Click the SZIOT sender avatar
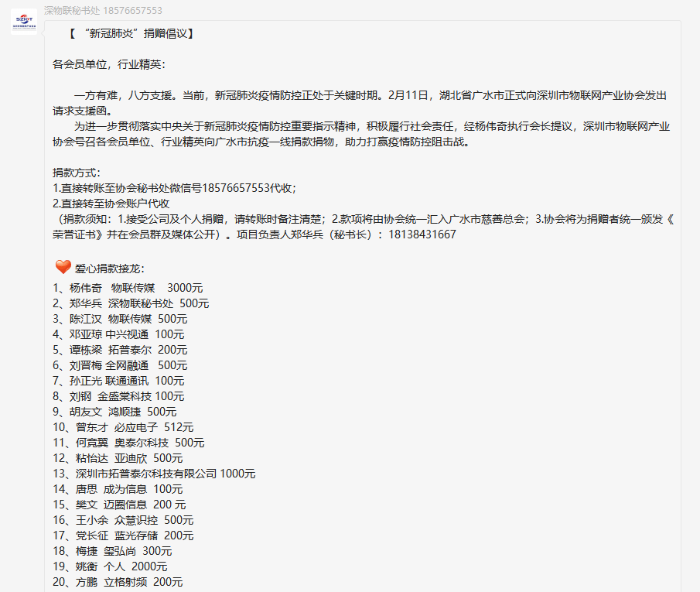 click(x=24, y=21)
